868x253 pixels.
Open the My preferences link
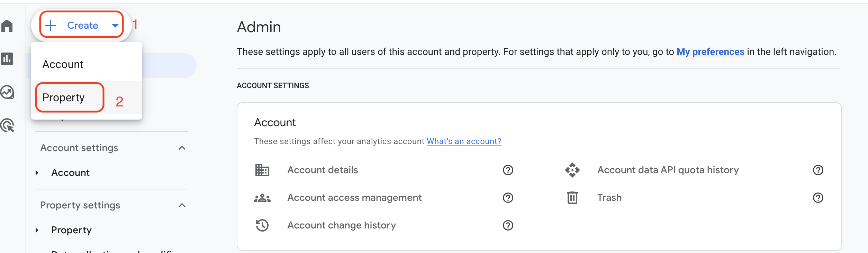click(710, 52)
